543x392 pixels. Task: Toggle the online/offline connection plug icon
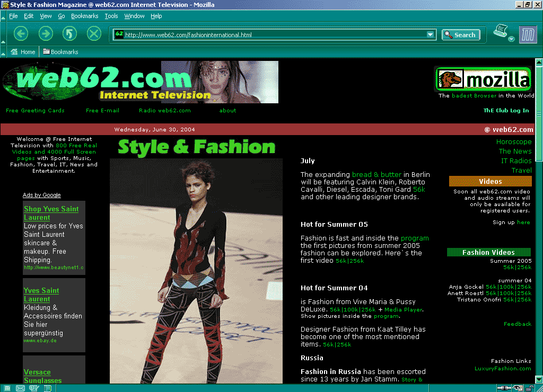504,388
